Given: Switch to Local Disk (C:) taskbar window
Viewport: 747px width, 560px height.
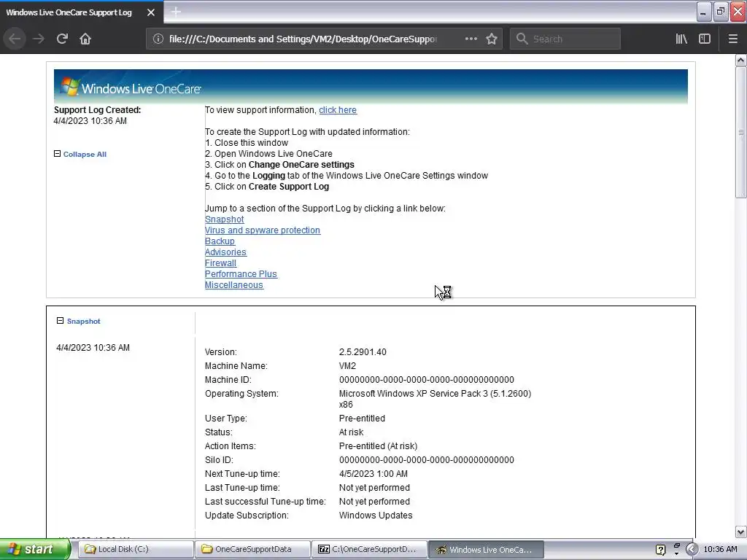Looking at the screenshot, I should pyautogui.click(x=135, y=550).
